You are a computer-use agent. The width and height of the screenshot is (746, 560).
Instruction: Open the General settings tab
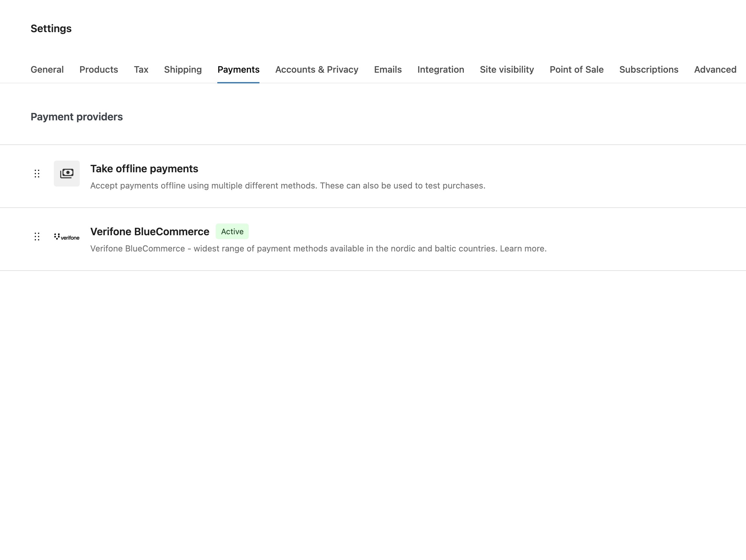click(x=47, y=69)
